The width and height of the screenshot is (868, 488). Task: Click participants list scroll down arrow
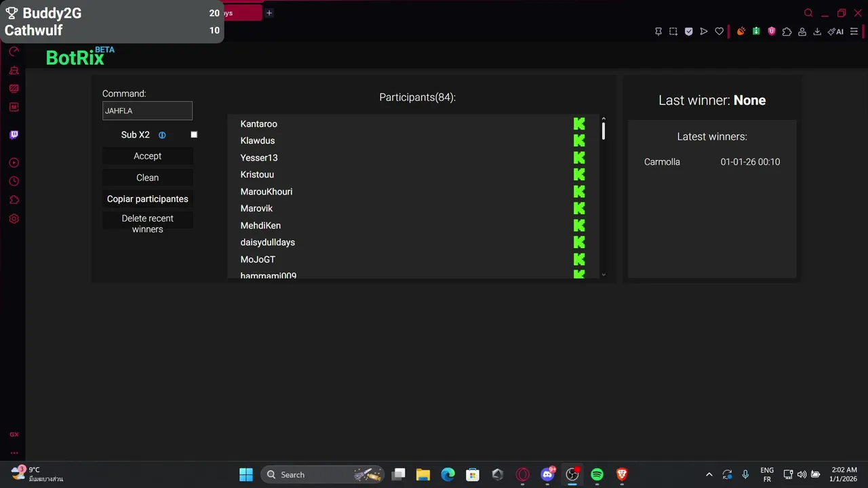click(x=604, y=274)
